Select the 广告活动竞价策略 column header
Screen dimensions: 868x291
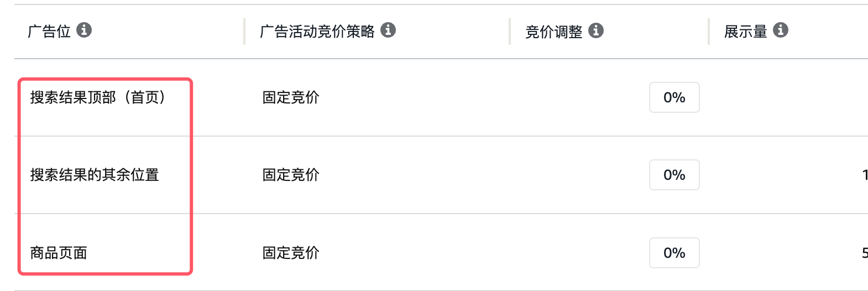coord(317,32)
